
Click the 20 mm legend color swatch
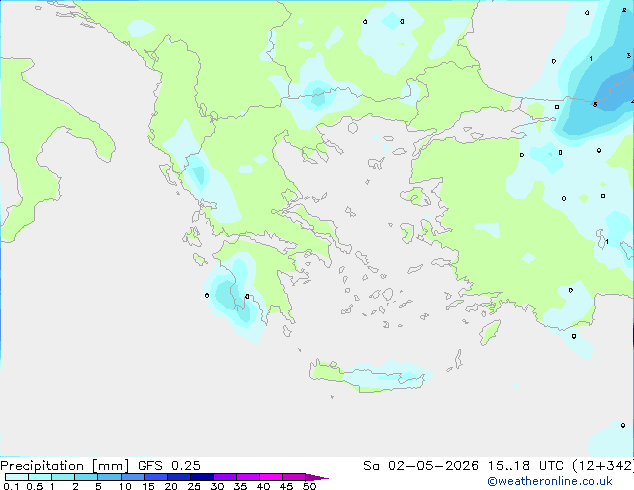(x=179, y=477)
